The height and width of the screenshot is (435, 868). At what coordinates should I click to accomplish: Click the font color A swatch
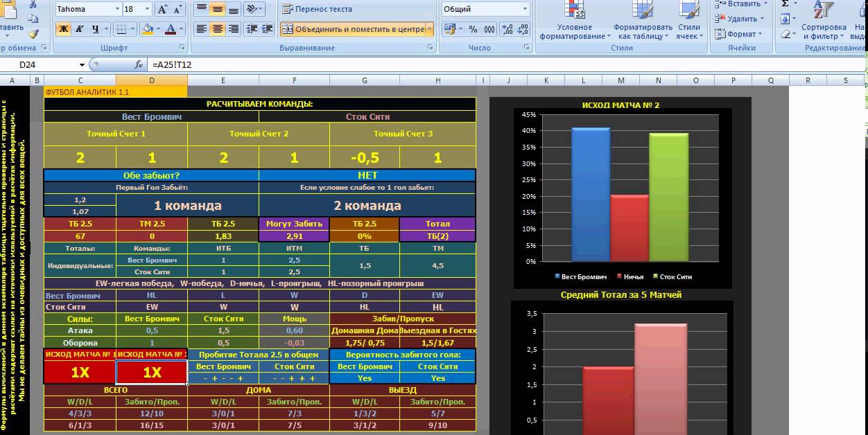click(171, 29)
